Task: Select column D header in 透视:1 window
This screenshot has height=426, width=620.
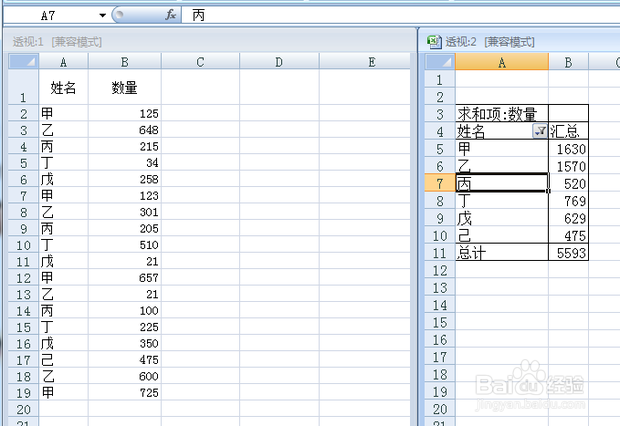Action: tap(279, 62)
